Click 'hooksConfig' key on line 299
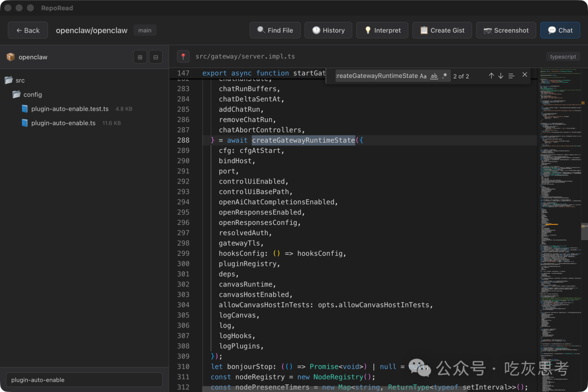The image size is (588, 392). click(241, 254)
